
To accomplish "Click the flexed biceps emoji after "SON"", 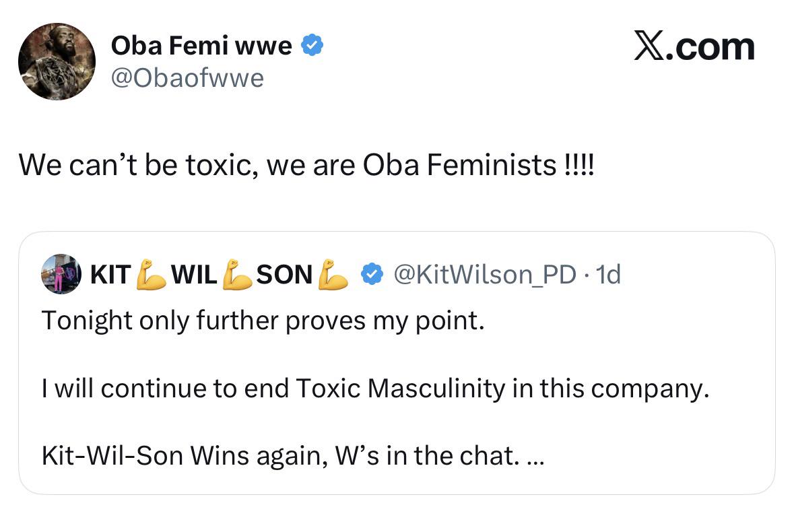I will pyautogui.click(x=333, y=275).
